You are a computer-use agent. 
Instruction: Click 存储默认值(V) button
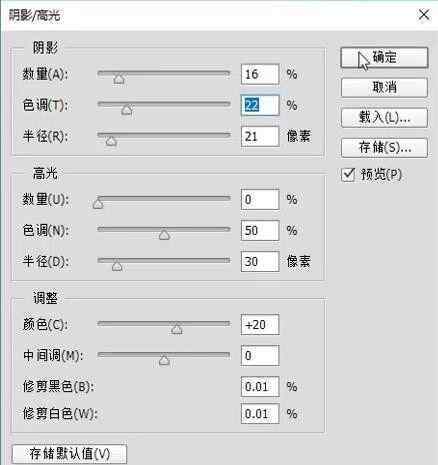point(69,453)
